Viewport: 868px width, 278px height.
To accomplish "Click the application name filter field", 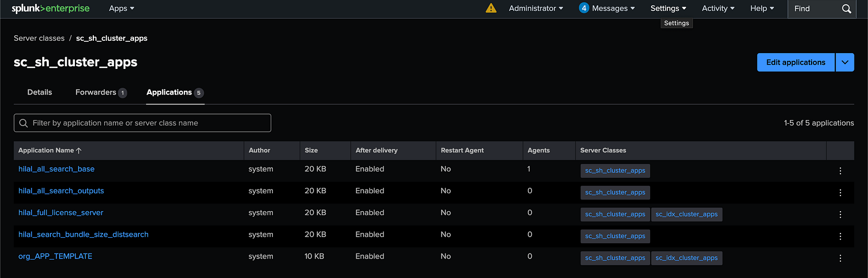I will tap(142, 123).
